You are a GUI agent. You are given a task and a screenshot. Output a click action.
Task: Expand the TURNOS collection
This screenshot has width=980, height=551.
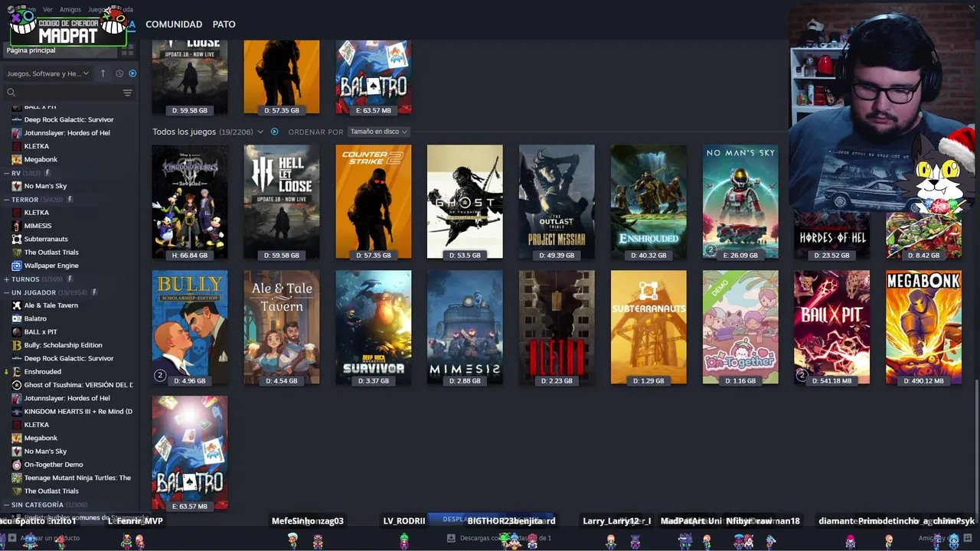click(6, 279)
